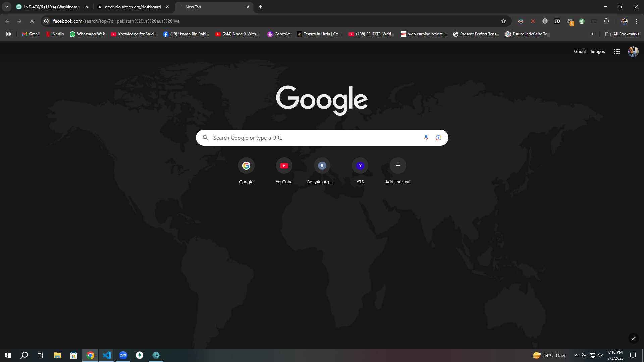
Task: Click Gmail link on Google page
Action: pyautogui.click(x=580, y=51)
